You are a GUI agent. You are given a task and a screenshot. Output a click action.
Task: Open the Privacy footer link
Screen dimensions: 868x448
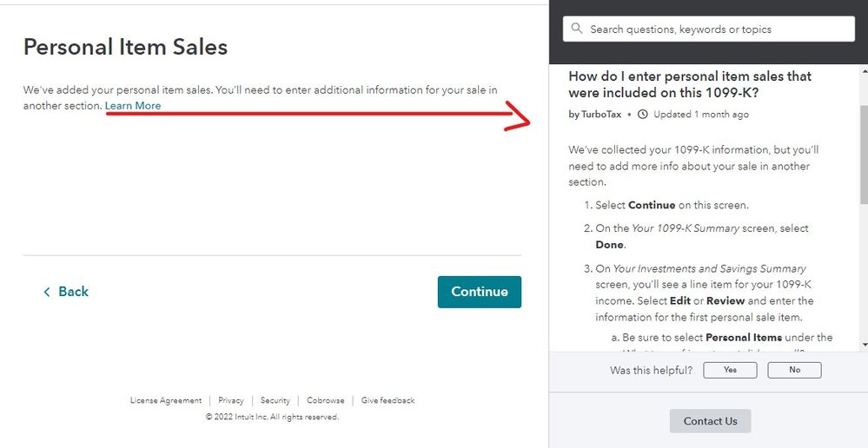click(231, 400)
